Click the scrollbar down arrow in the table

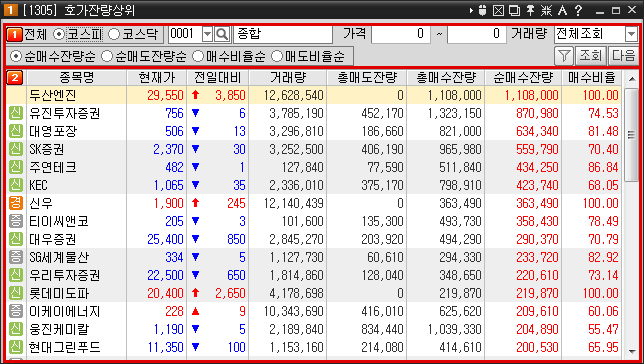[x=631, y=352]
